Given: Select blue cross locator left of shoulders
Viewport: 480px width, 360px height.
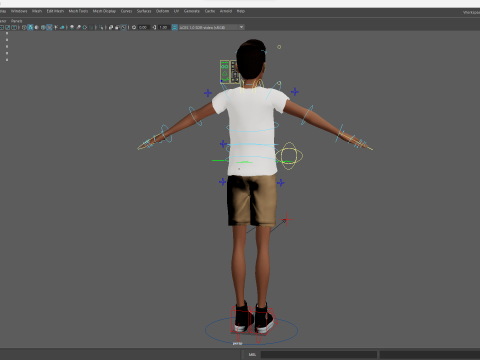Looking at the screenshot, I should 208,93.
